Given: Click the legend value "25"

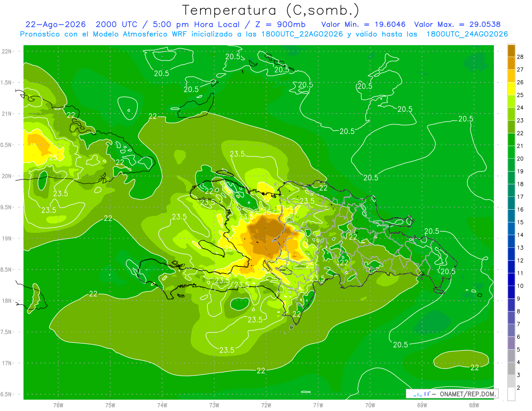Looking at the screenshot, I should point(520,95).
